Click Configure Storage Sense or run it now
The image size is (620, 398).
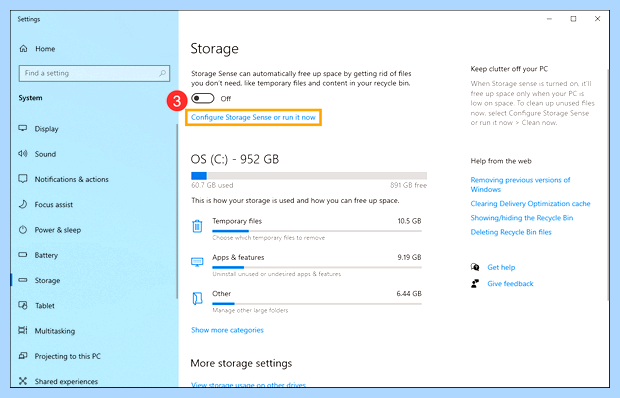pyautogui.click(x=253, y=117)
